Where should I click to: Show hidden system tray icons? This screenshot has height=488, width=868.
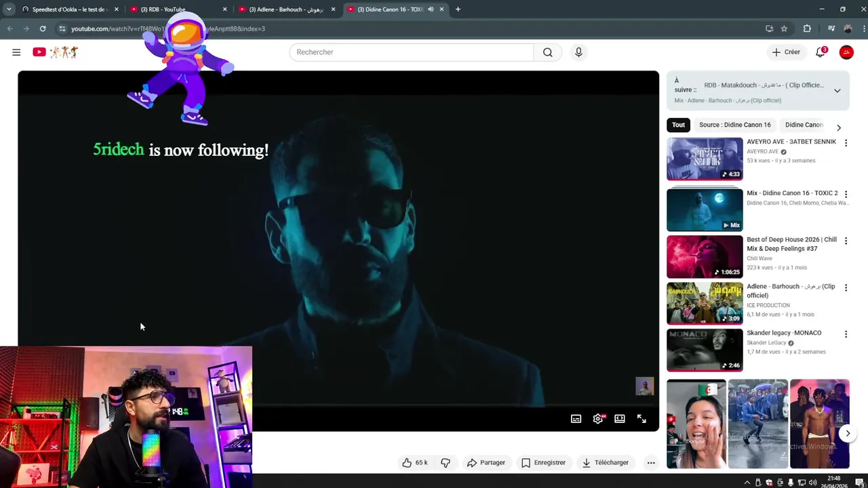(x=747, y=483)
